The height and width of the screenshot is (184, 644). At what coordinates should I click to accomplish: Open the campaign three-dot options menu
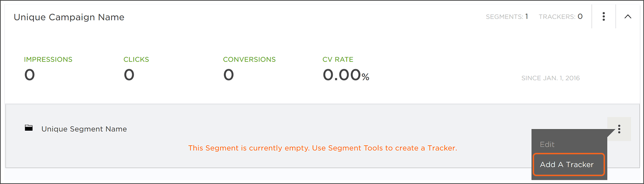coord(604,16)
